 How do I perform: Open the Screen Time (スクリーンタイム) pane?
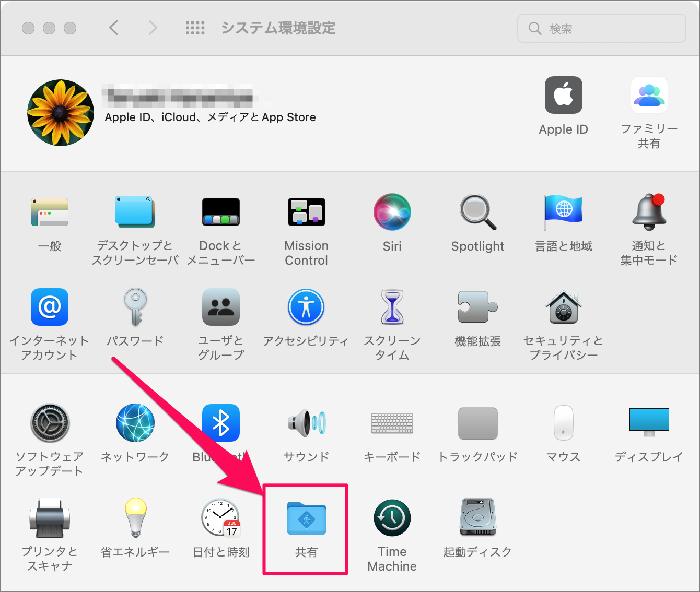tap(392, 308)
